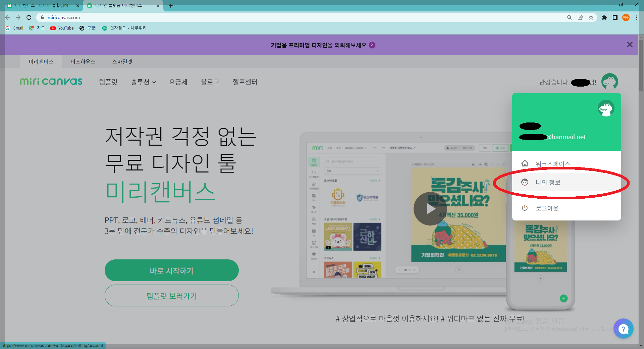This screenshot has height=349, width=644.
Task: Reload the page
Action: [29, 17]
